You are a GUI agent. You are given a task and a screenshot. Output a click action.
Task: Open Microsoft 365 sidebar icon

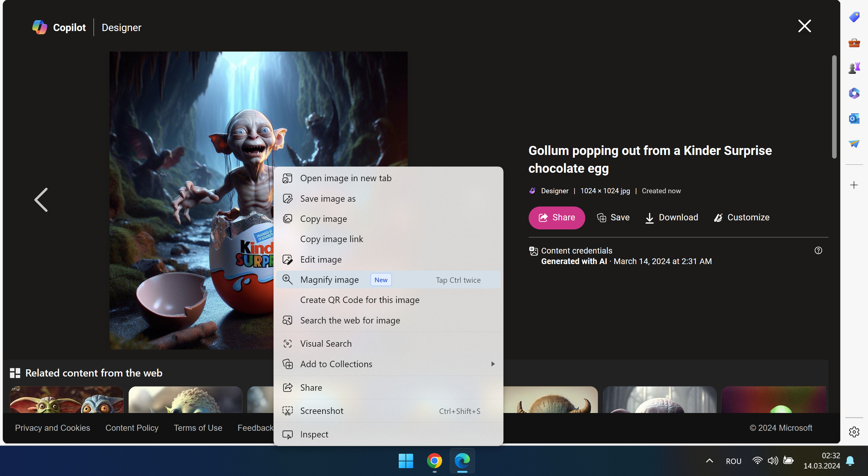[854, 93]
